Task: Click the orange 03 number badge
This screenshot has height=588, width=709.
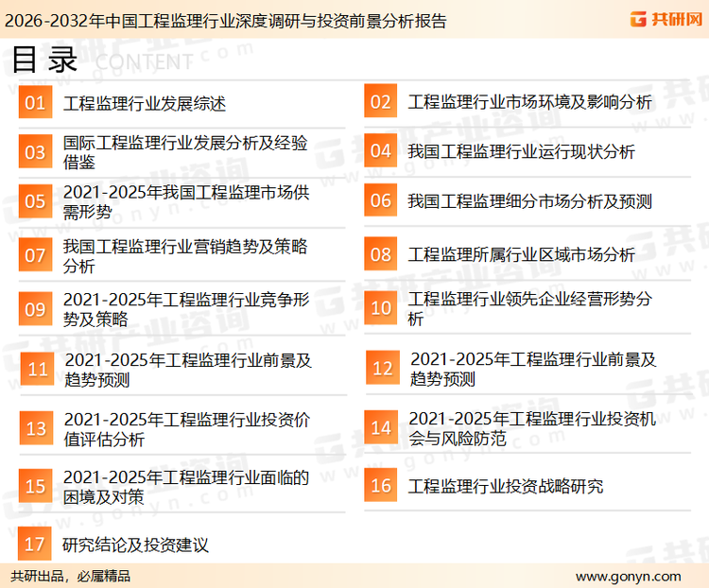Action: point(35,151)
